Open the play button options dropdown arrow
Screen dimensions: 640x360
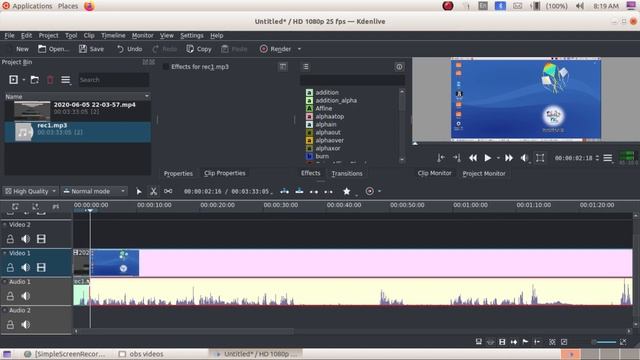tap(498, 158)
